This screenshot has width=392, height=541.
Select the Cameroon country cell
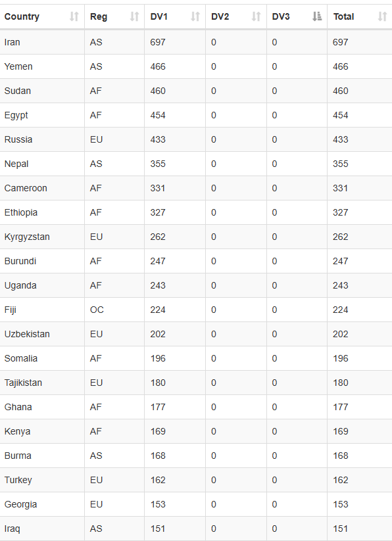[x=42, y=188]
